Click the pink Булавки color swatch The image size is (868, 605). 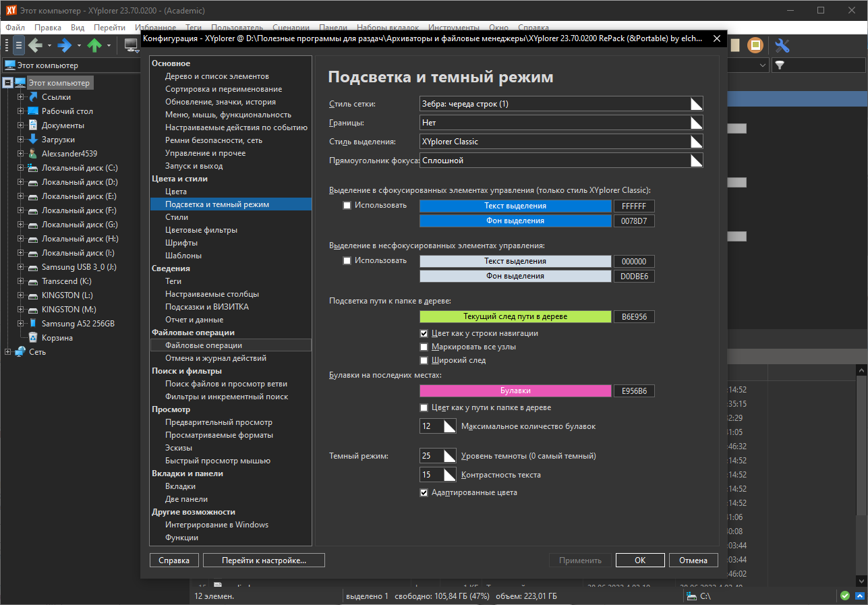click(x=515, y=391)
